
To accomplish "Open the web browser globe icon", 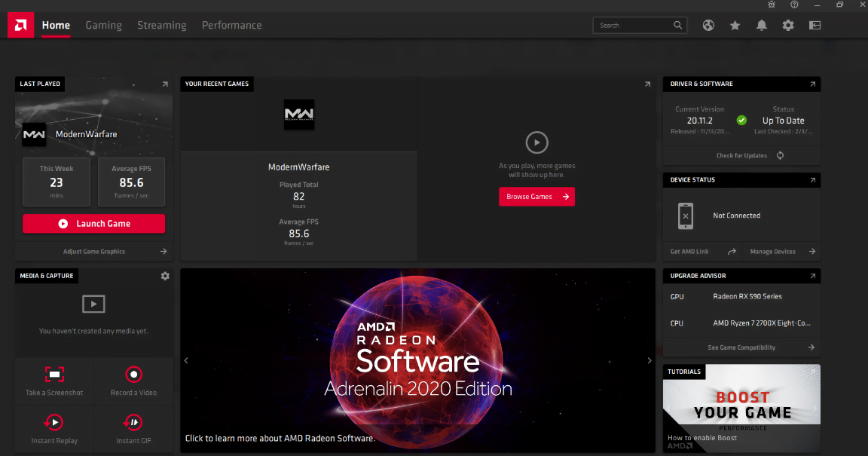I will coord(708,25).
